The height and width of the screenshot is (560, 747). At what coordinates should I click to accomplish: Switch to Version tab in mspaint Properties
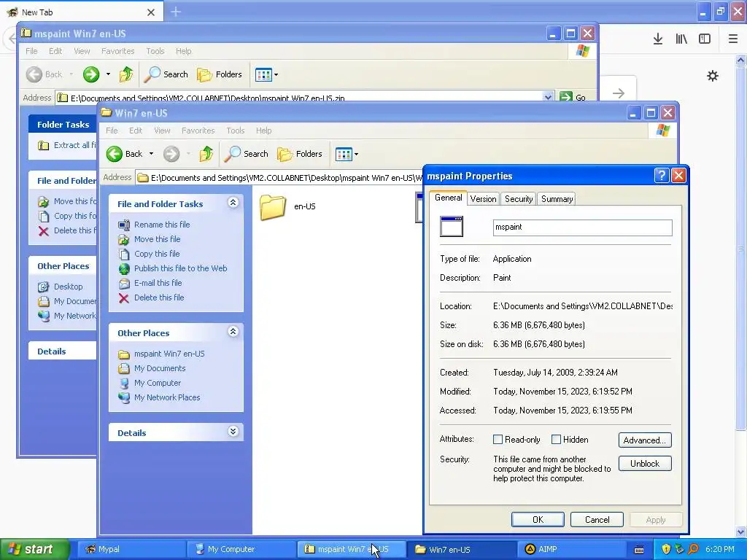tap(483, 199)
